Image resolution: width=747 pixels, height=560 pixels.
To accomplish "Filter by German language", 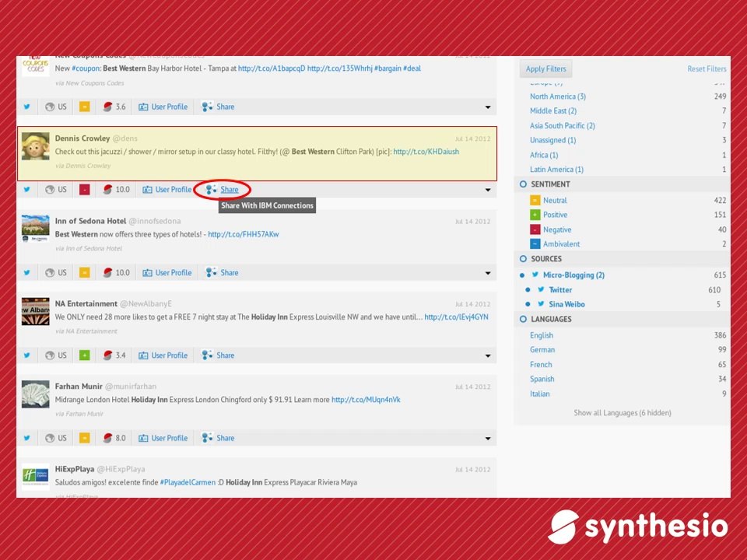I will point(542,349).
